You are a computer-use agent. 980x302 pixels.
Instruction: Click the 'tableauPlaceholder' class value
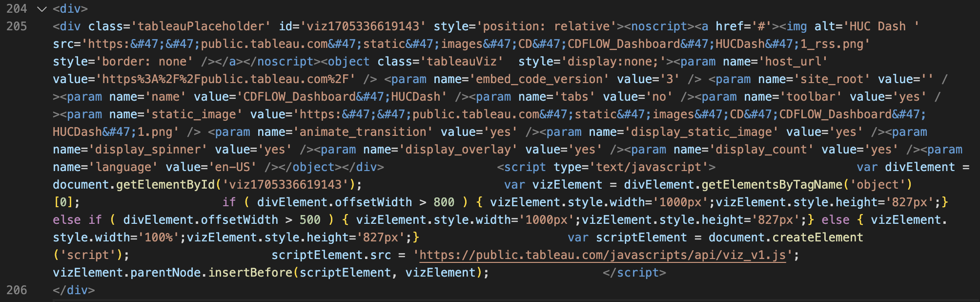pyautogui.click(x=201, y=26)
